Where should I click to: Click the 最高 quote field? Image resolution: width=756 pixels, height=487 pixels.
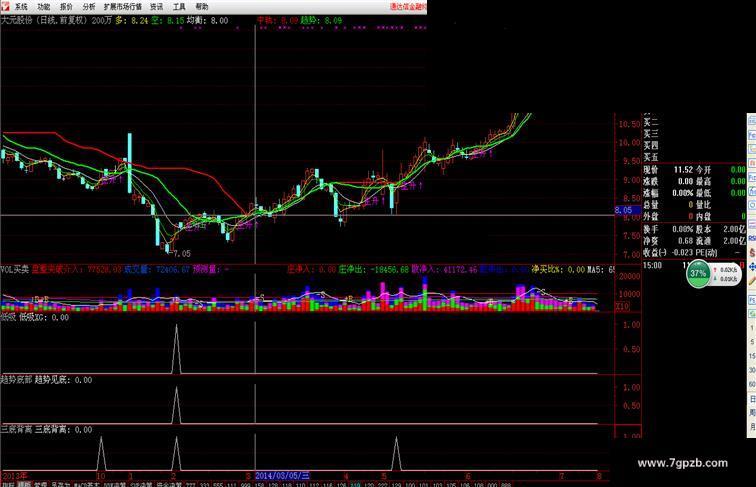(x=720, y=181)
